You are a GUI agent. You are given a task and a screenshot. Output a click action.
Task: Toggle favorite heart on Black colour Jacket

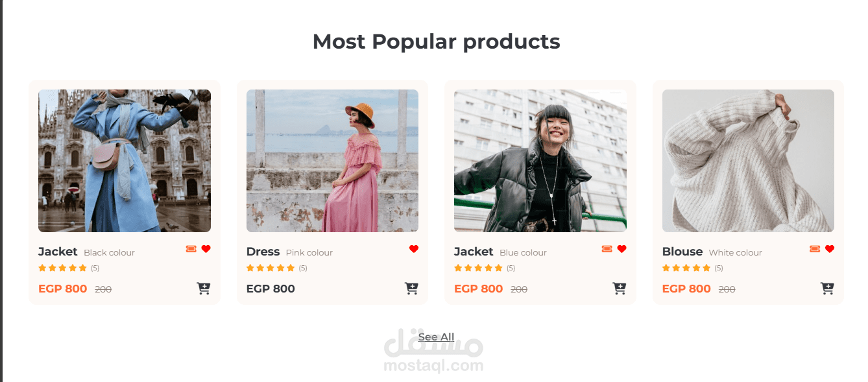[206, 249]
